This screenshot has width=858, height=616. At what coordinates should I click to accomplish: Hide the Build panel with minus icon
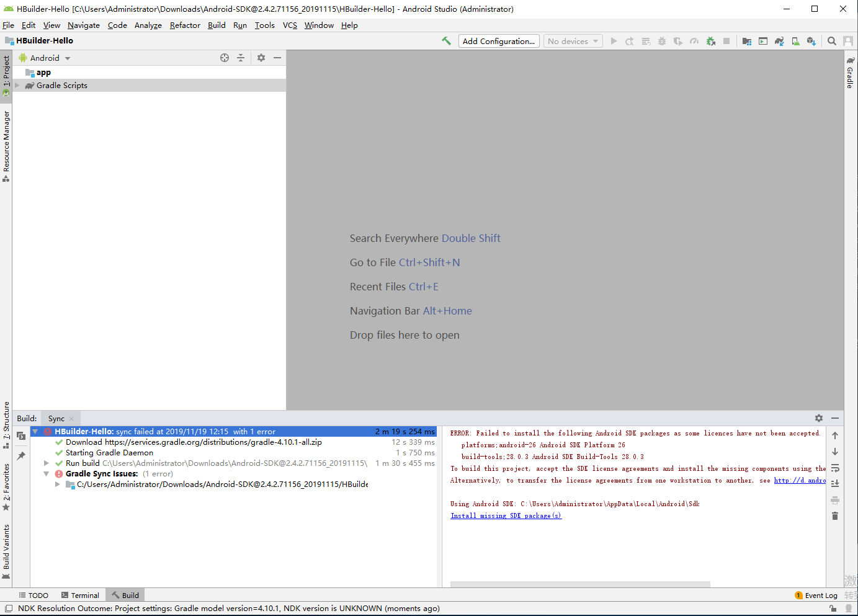pos(835,419)
